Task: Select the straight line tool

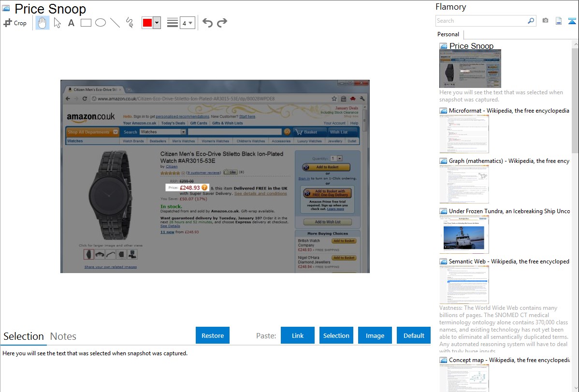Action: pyautogui.click(x=115, y=23)
